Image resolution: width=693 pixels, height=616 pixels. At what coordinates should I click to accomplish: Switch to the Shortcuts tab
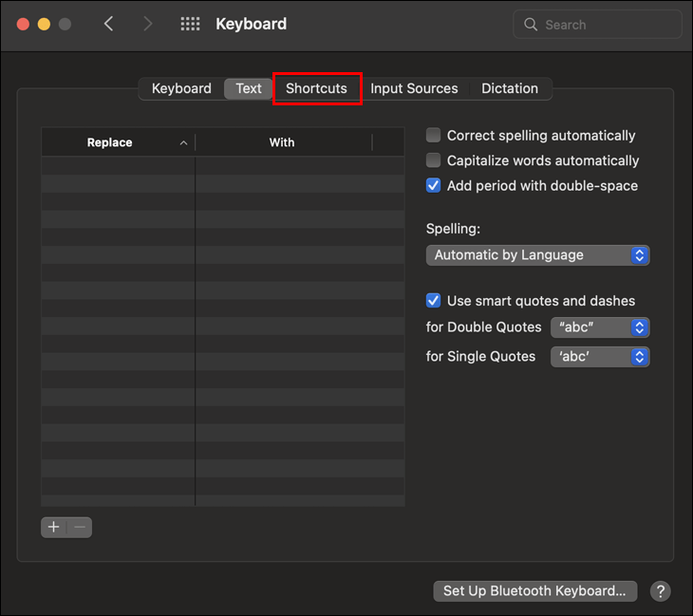click(316, 88)
